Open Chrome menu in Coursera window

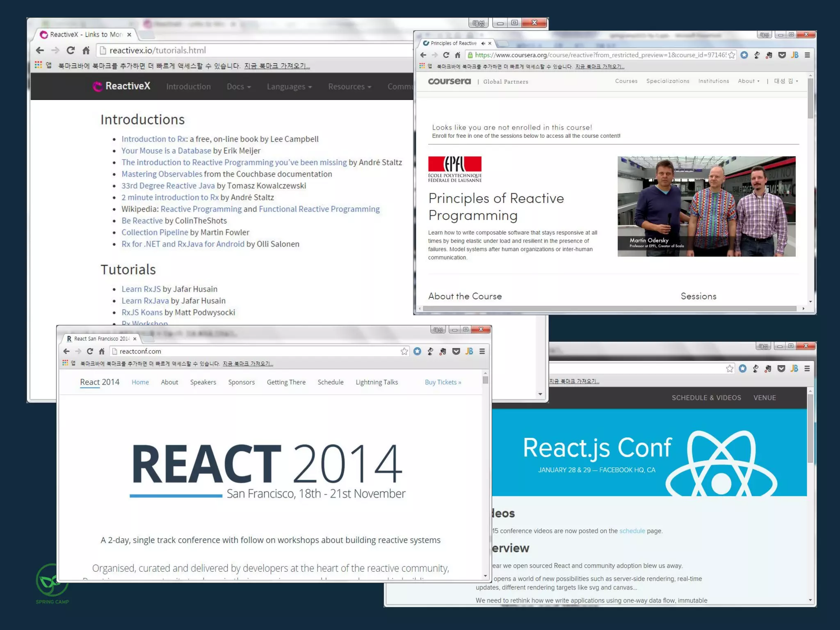point(807,55)
